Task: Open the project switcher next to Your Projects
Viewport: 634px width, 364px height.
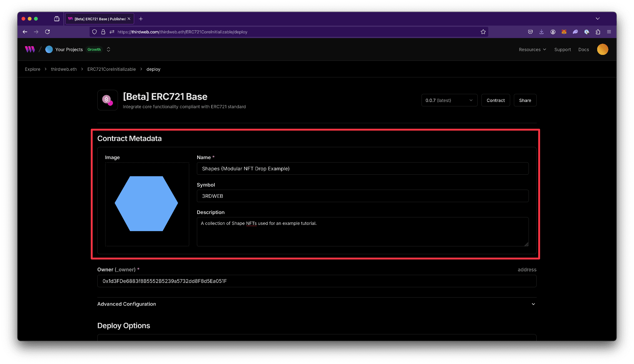Action: pos(108,49)
